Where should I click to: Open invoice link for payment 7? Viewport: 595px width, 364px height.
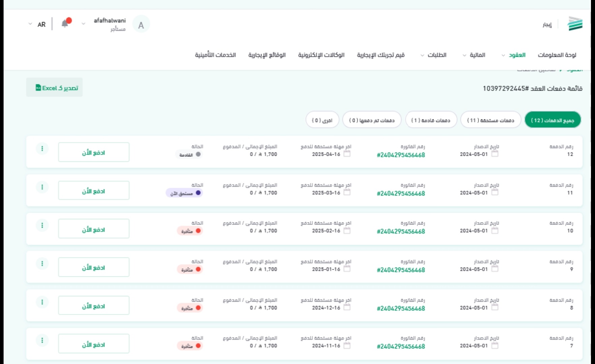401,346
